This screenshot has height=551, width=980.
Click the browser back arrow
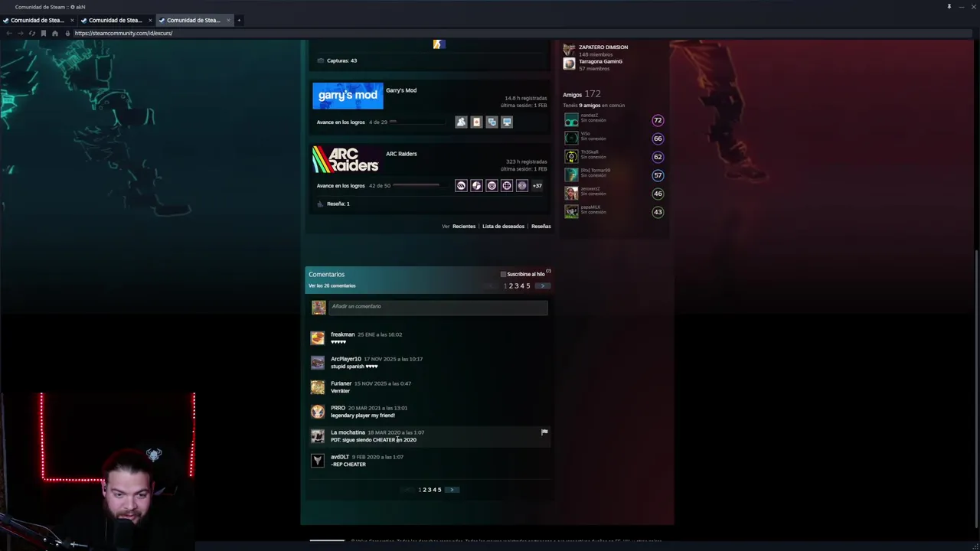click(x=8, y=33)
